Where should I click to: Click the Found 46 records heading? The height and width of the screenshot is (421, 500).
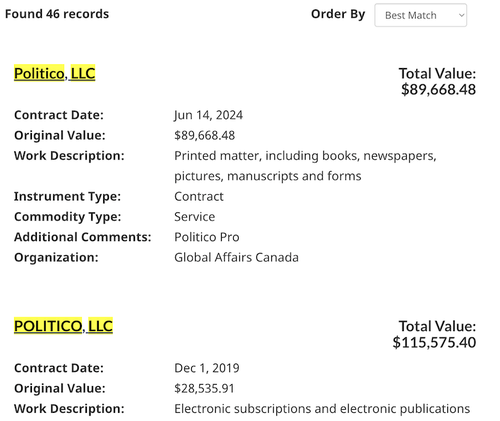click(57, 14)
